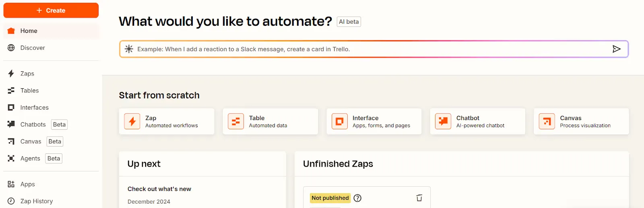Open Zaps in the sidebar
The height and width of the screenshot is (208, 644).
(51, 73)
